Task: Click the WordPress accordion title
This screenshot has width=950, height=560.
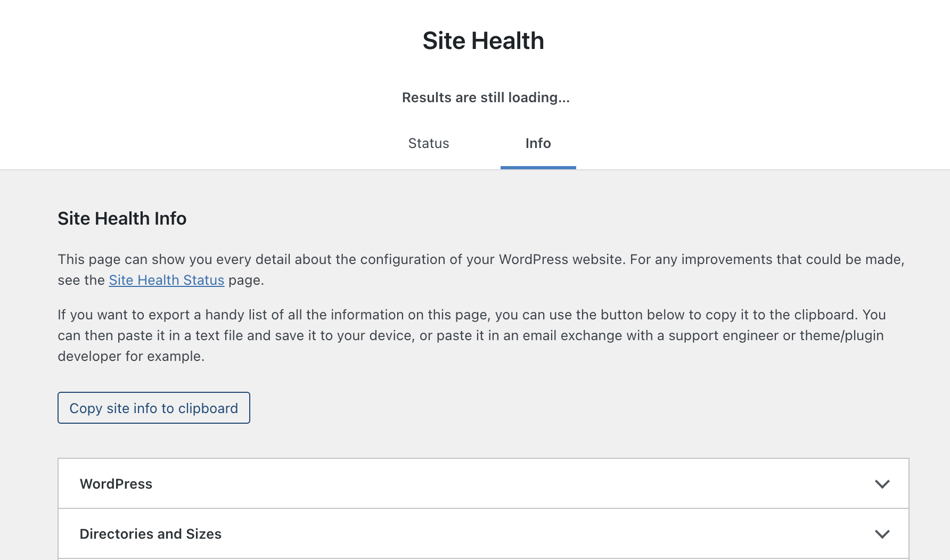Action: (x=116, y=484)
